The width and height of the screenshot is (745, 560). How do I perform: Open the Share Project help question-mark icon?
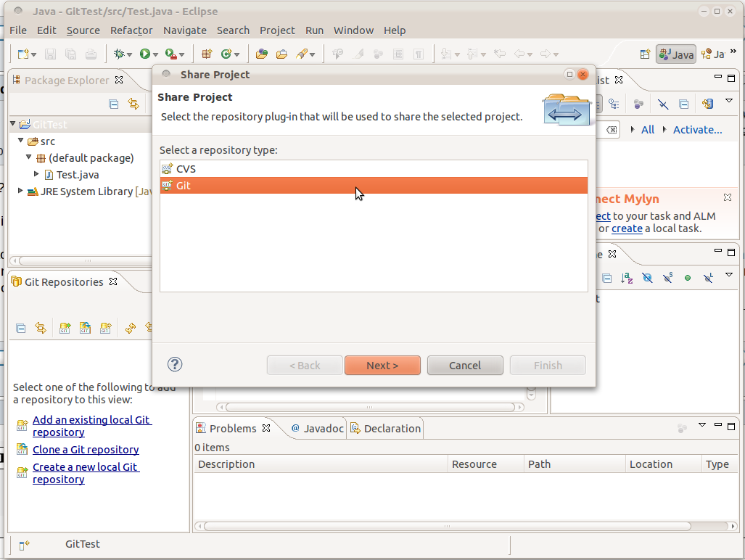175,364
